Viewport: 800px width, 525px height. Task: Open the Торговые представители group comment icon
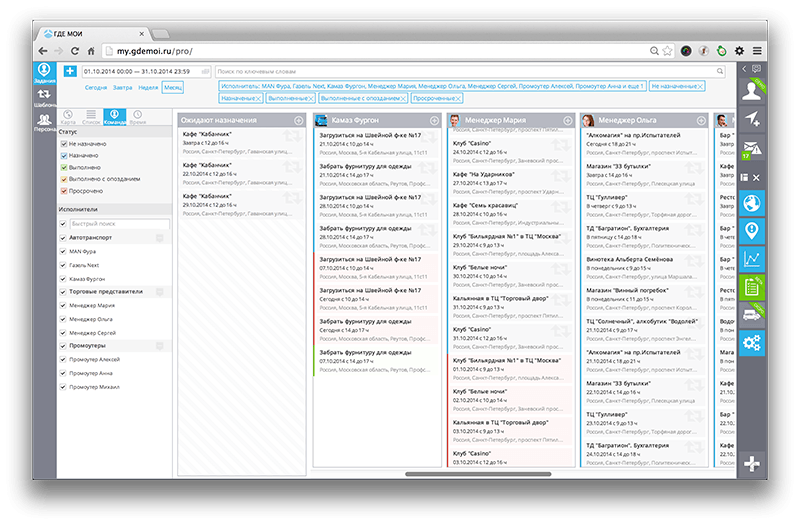tap(160, 292)
